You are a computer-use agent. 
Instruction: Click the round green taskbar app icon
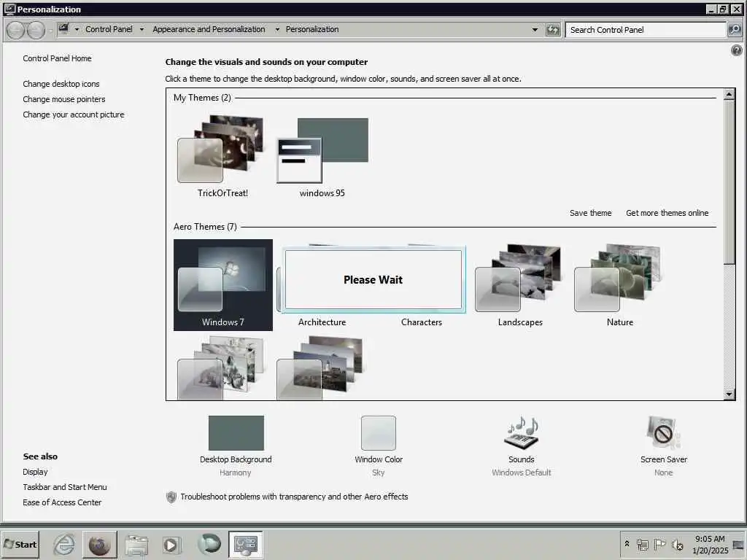click(209, 544)
